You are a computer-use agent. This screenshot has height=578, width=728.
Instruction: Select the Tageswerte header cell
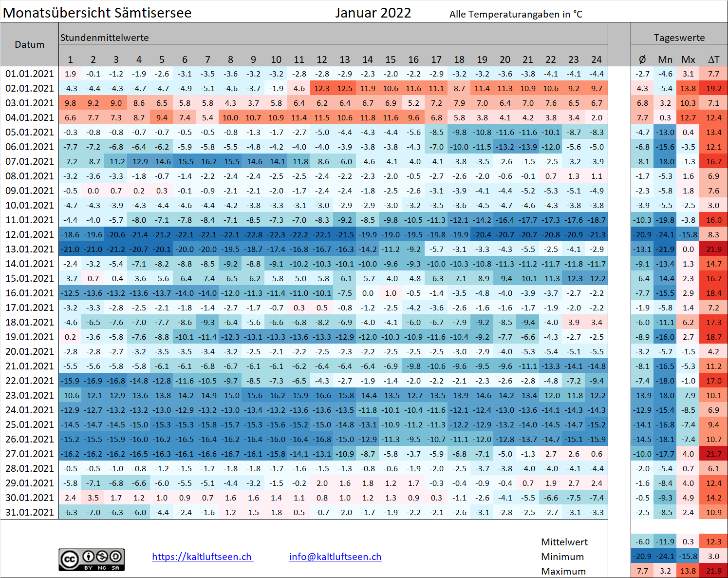click(x=679, y=38)
